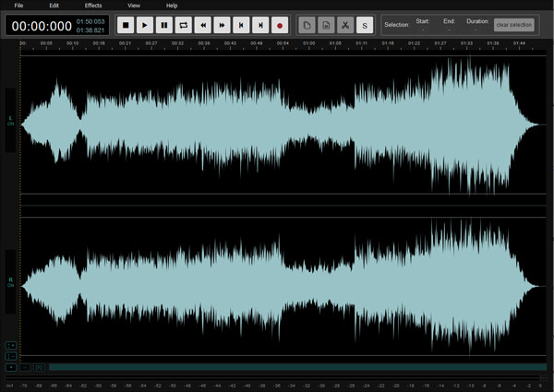Start recording with the red Record button
This screenshot has height=392, width=554.
point(280,25)
